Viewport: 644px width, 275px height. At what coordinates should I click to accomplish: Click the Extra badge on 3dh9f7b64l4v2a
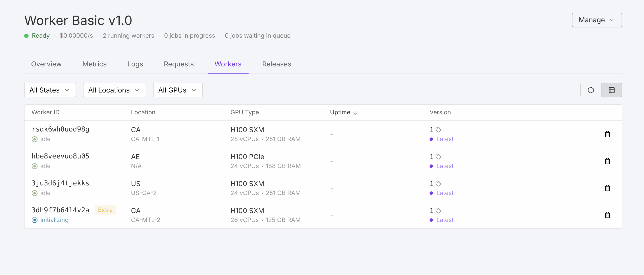(105, 210)
